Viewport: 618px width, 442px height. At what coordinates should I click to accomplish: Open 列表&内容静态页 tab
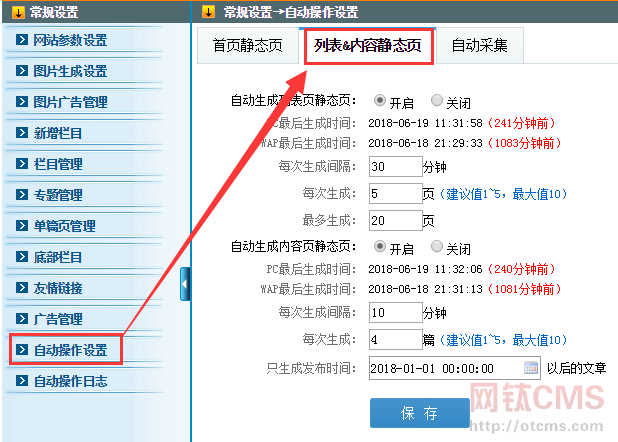click(x=368, y=46)
